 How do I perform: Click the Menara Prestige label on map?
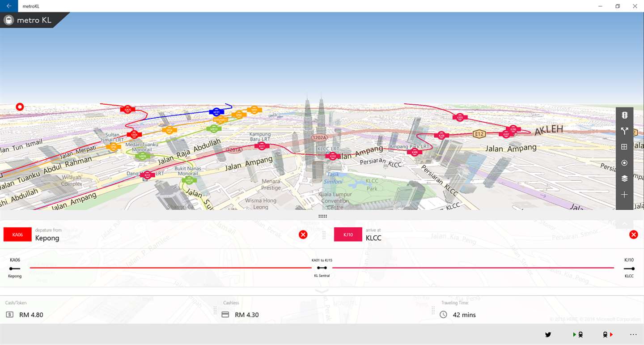[x=271, y=184]
